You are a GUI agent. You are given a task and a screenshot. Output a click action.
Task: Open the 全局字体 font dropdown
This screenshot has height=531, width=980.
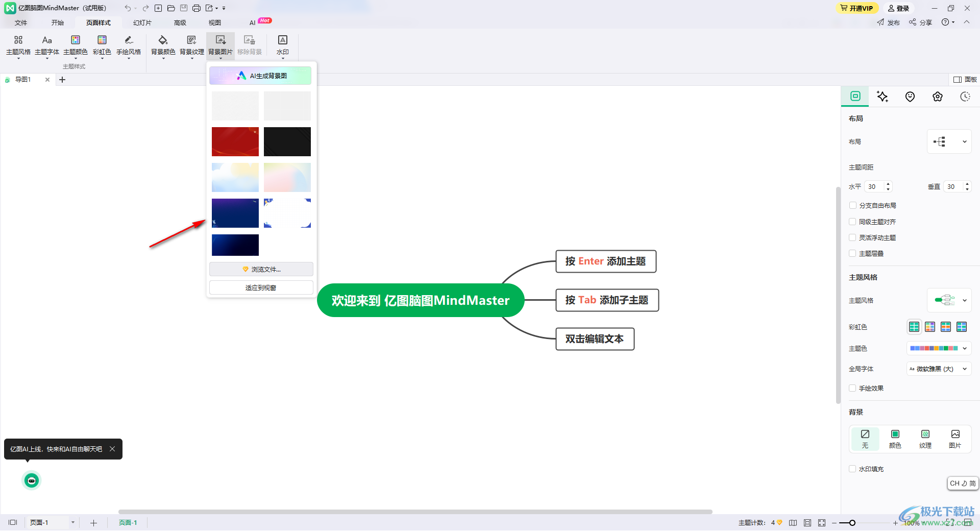click(x=939, y=369)
